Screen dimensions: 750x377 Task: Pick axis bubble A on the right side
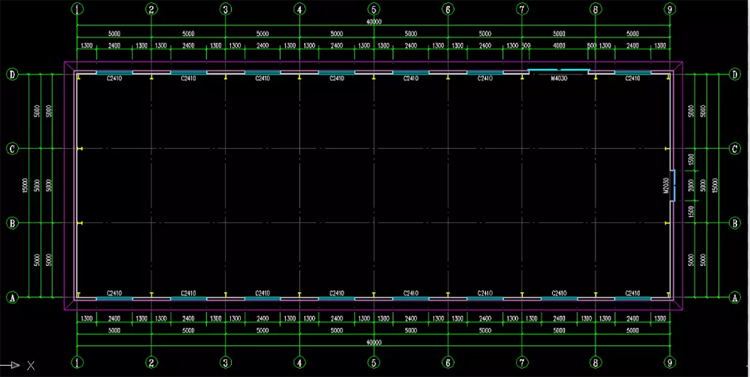[735, 297]
